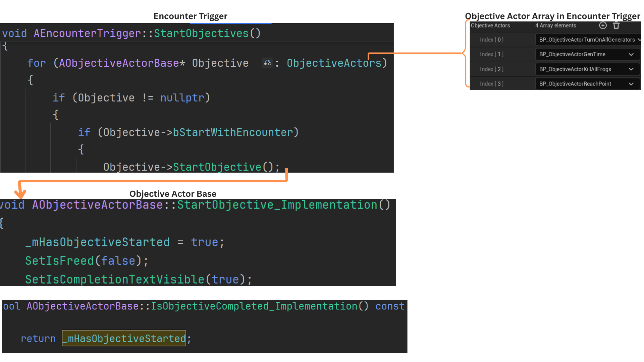Click the highlighted _mHasObjectiveStarted return value
Viewport: 644px width, 362px height.
tap(124, 339)
